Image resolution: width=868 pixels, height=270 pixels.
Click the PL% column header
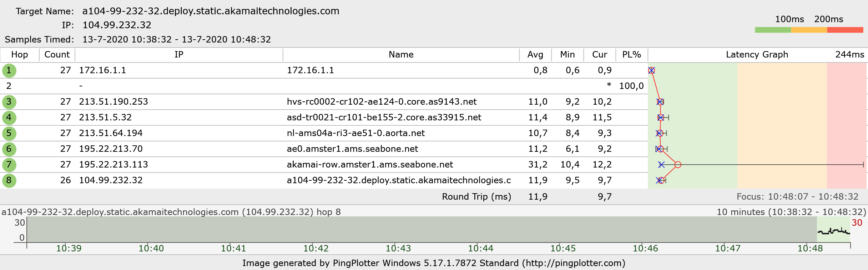tap(631, 55)
